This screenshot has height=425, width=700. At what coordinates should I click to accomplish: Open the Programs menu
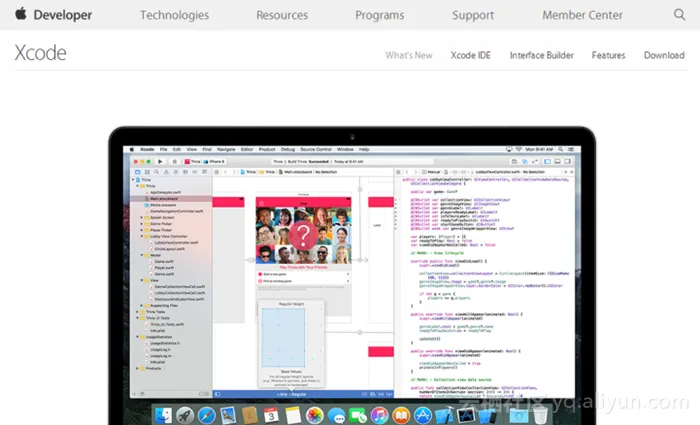[x=379, y=15]
